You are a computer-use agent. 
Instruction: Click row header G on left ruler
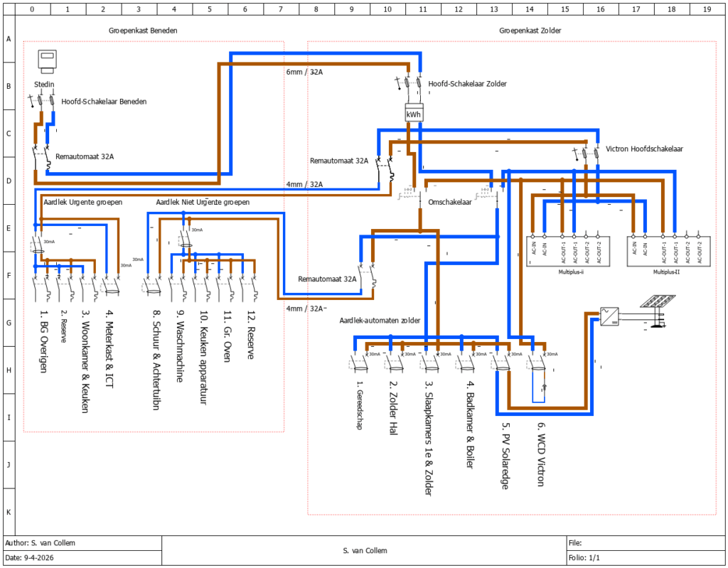click(9, 322)
